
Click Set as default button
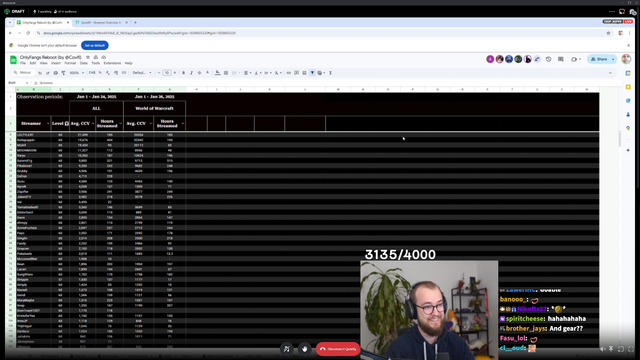(x=95, y=45)
